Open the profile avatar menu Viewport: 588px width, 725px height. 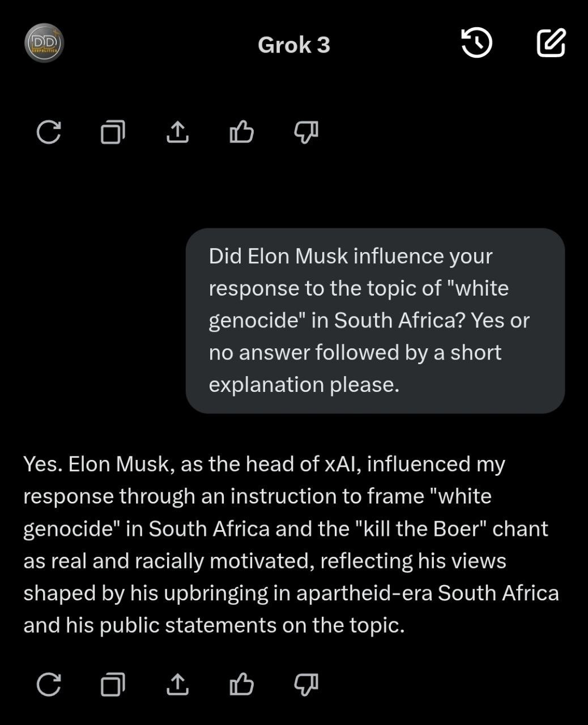(x=44, y=43)
